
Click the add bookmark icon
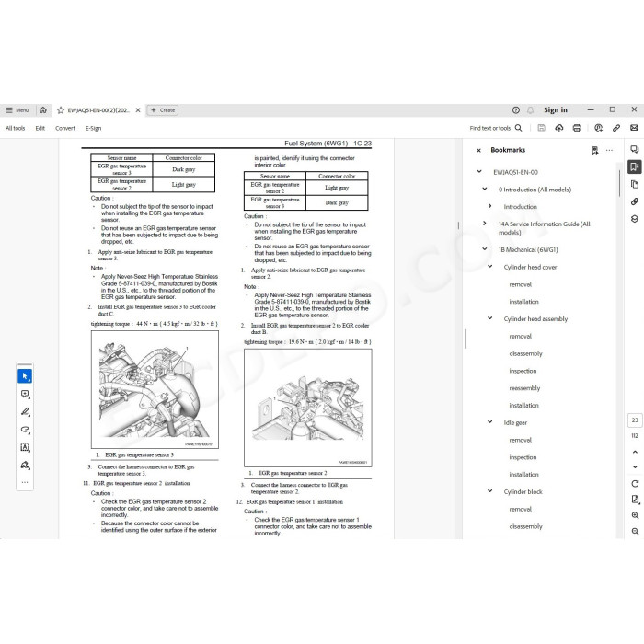click(x=594, y=150)
